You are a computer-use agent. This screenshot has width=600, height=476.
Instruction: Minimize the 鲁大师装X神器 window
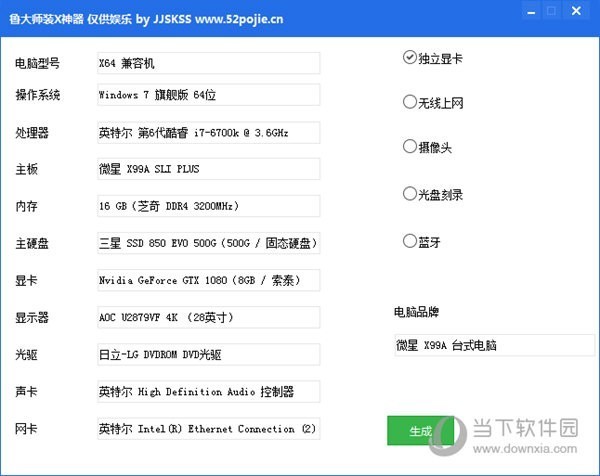point(531,11)
